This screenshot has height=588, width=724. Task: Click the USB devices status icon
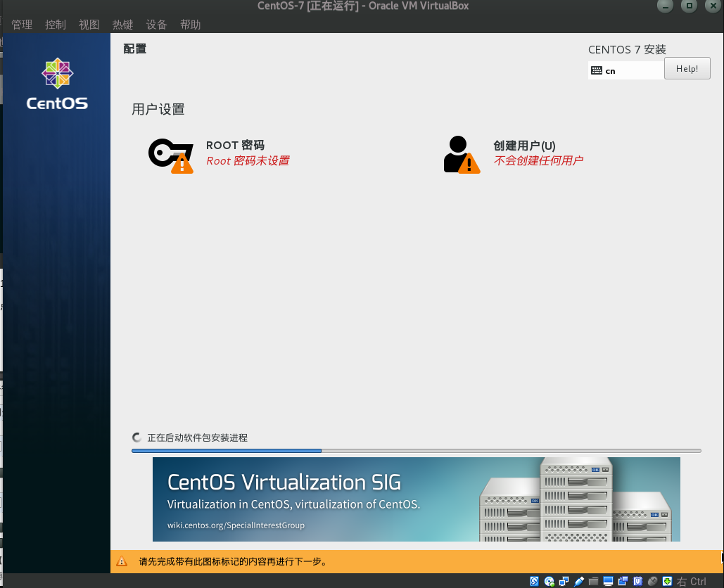pos(579,582)
